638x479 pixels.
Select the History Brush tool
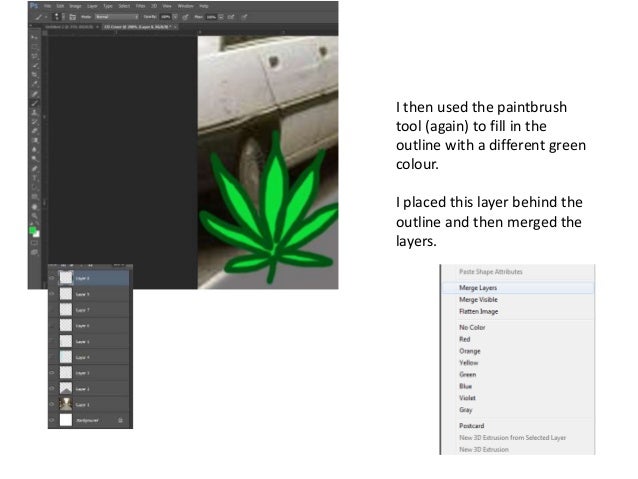pyautogui.click(x=35, y=121)
